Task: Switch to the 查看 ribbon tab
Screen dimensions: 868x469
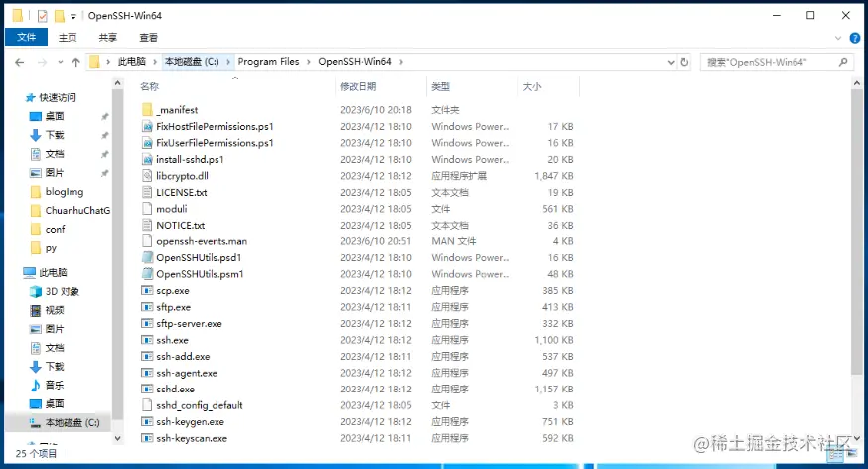Action: point(148,37)
